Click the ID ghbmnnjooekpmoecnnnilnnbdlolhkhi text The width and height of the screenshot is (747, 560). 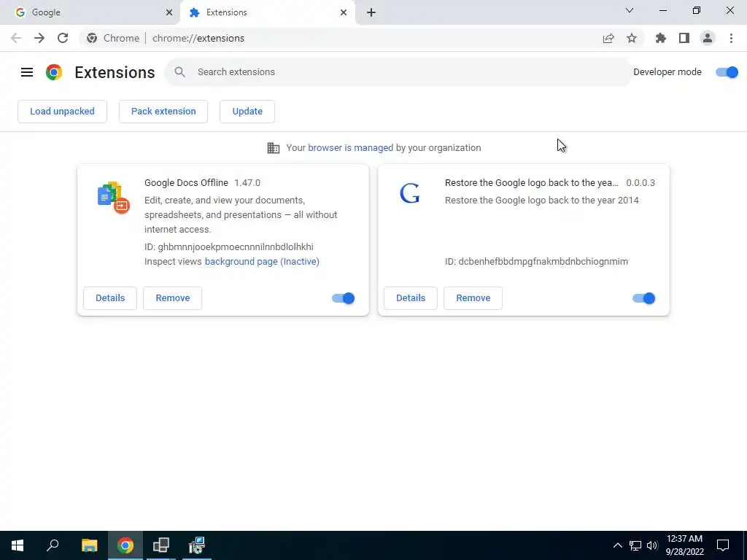coord(228,246)
